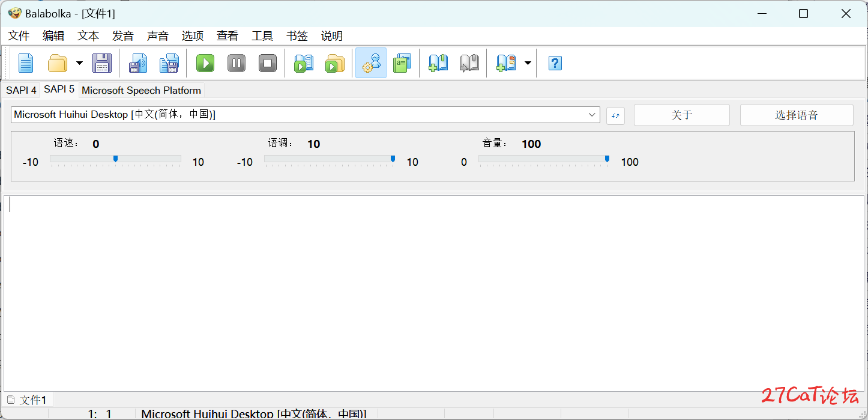The width and height of the screenshot is (868, 420).
Task: Open the green pronunciation dictionary icon
Action: coord(402,63)
